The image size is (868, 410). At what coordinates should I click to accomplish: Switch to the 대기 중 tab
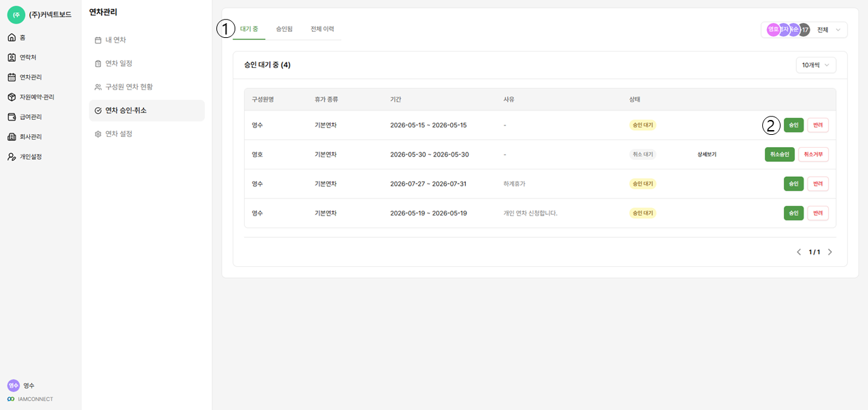[x=249, y=29]
